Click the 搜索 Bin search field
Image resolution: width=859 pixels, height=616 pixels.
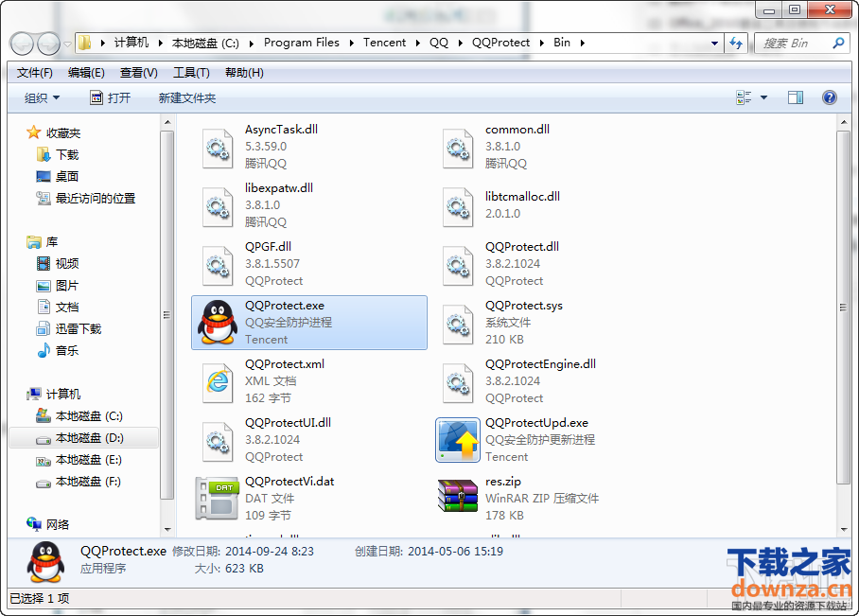point(793,43)
